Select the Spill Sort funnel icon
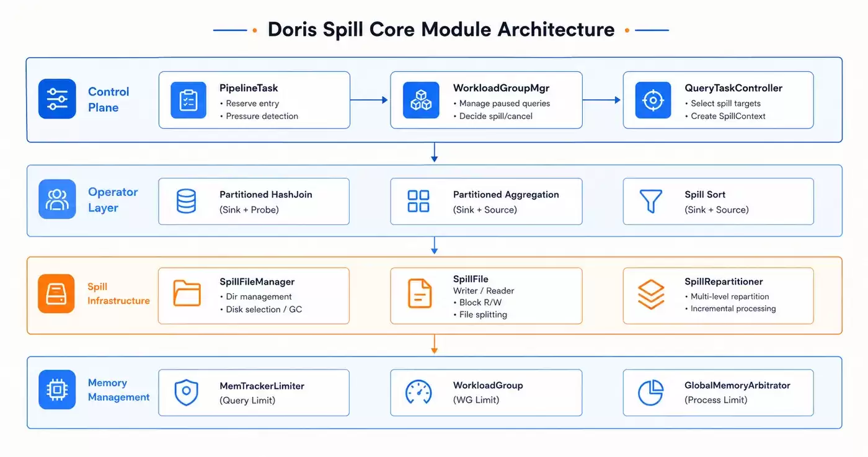The width and height of the screenshot is (868, 457). [651, 202]
